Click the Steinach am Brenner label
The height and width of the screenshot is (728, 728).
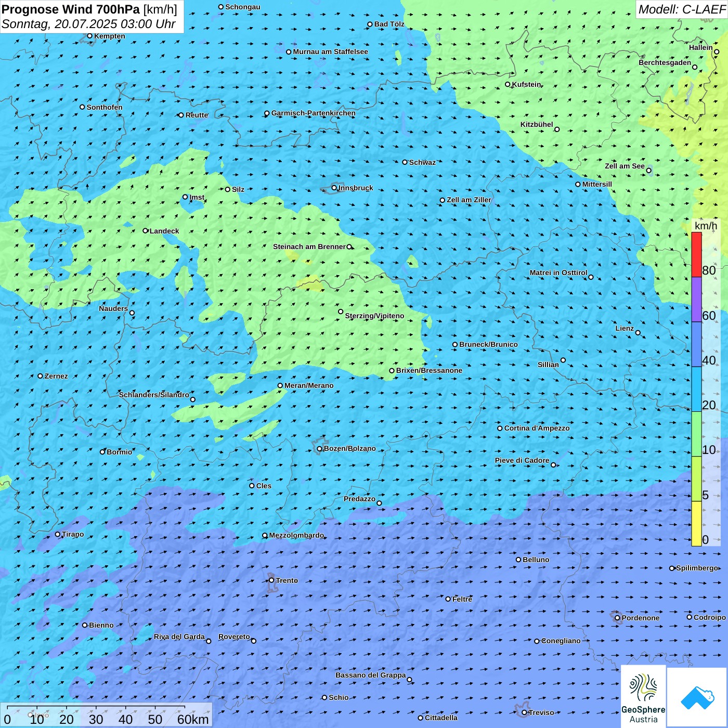point(309,246)
